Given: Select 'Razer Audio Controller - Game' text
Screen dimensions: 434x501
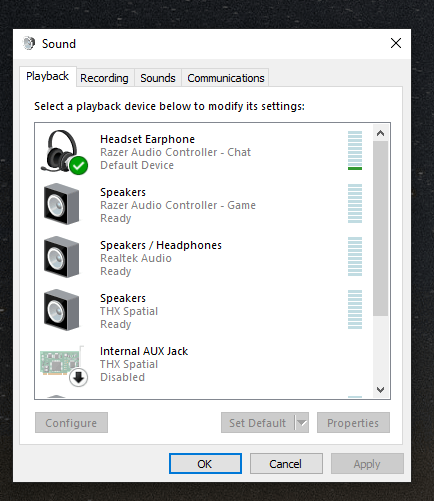Looking at the screenshot, I should (178, 205).
